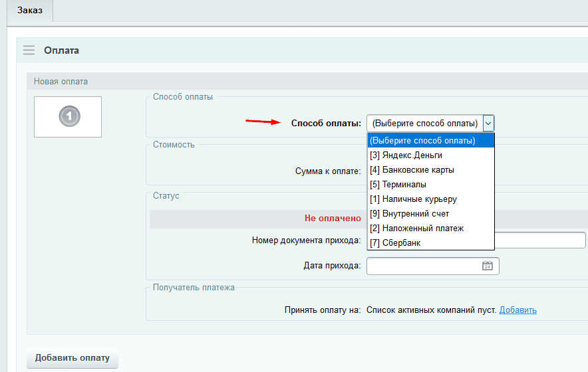
Task: Choose [3] Яндекс.Деньги from the list
Action: (406, 155)
